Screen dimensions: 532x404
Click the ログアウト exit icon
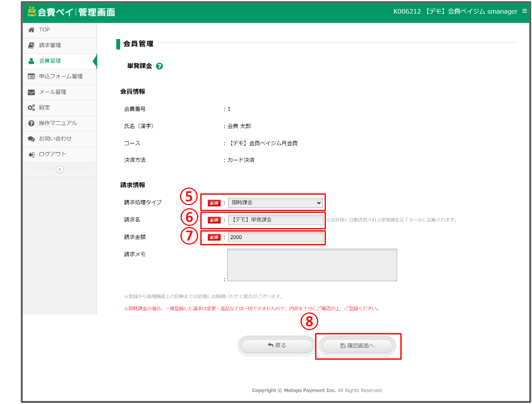click(x=31, y=154)
